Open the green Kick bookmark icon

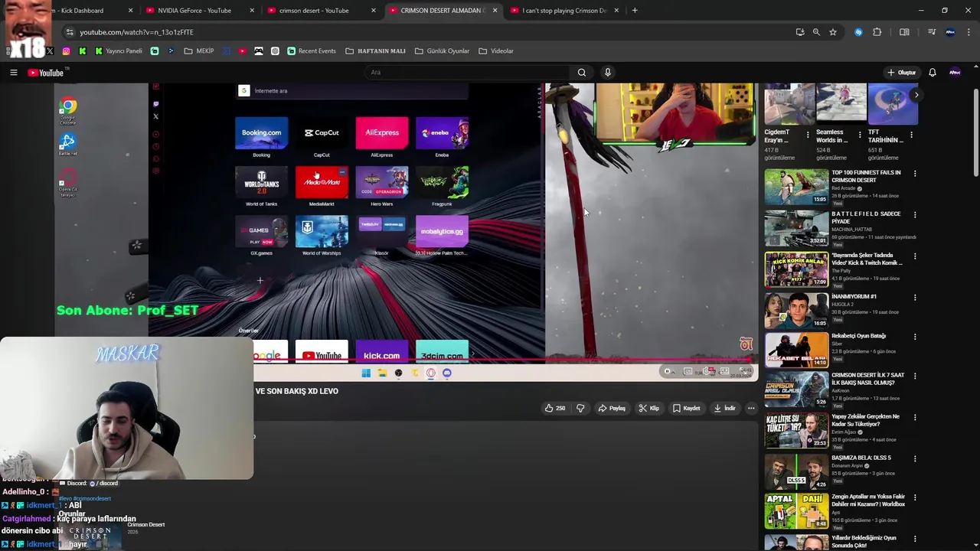coord(83,51)
